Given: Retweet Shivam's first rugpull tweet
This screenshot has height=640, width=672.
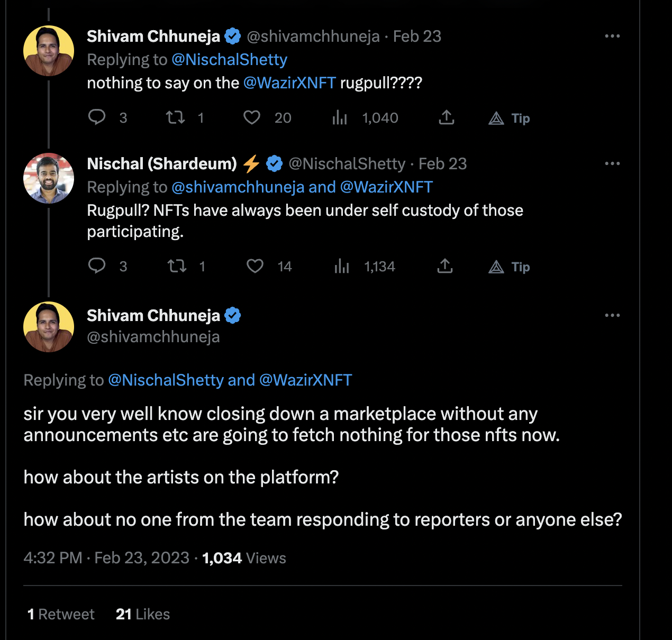Looking at the screenshot, I should 176,117.
